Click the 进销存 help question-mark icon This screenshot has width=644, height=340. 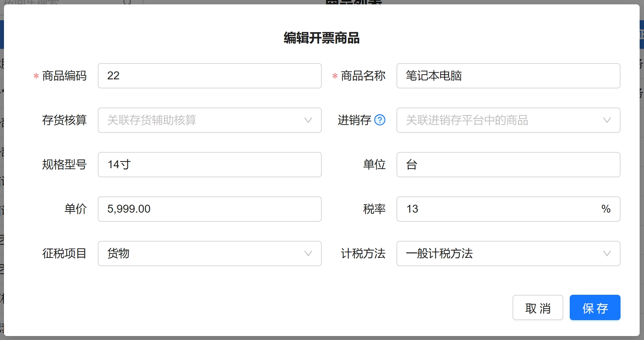pos(380,120)
